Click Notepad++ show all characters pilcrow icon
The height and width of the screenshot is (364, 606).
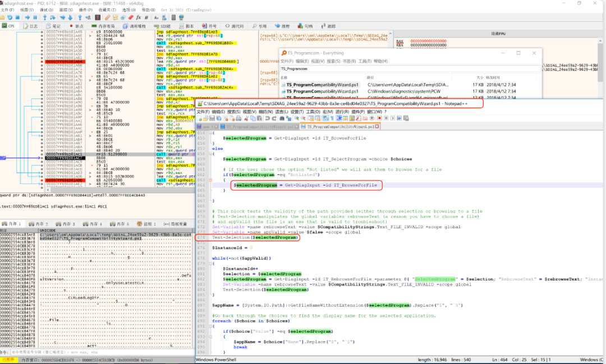332,118
